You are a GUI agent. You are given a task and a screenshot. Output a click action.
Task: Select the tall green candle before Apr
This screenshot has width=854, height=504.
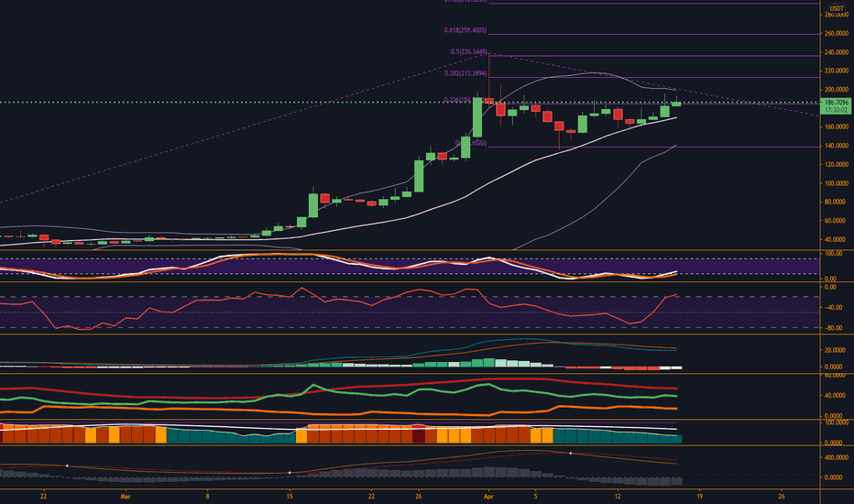click(x=477, y=115)
